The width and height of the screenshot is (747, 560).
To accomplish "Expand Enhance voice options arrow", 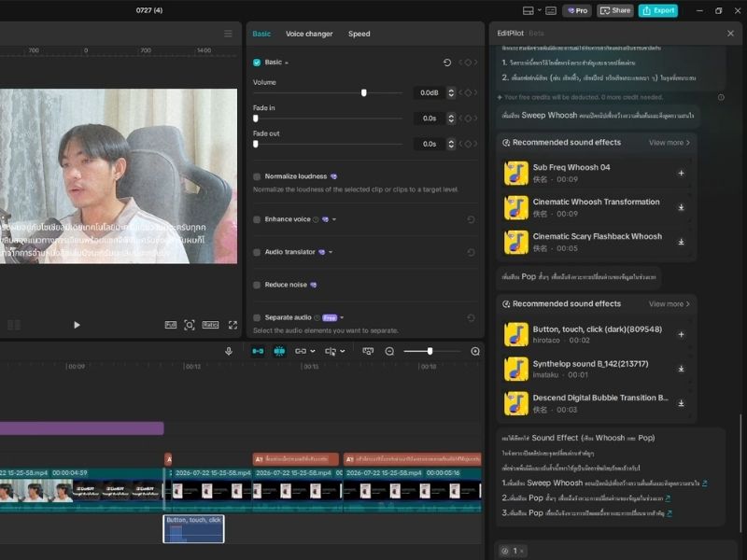I will 334,219.
